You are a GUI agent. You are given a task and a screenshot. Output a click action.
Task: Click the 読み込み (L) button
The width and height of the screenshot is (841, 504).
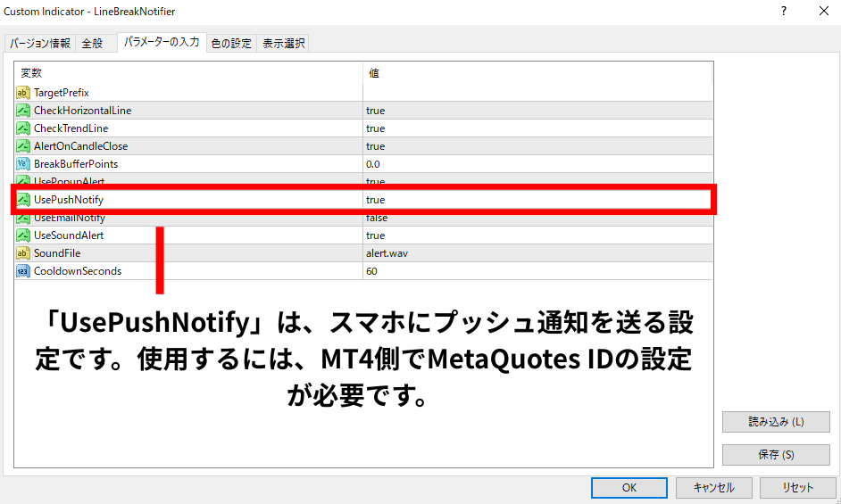775,422
